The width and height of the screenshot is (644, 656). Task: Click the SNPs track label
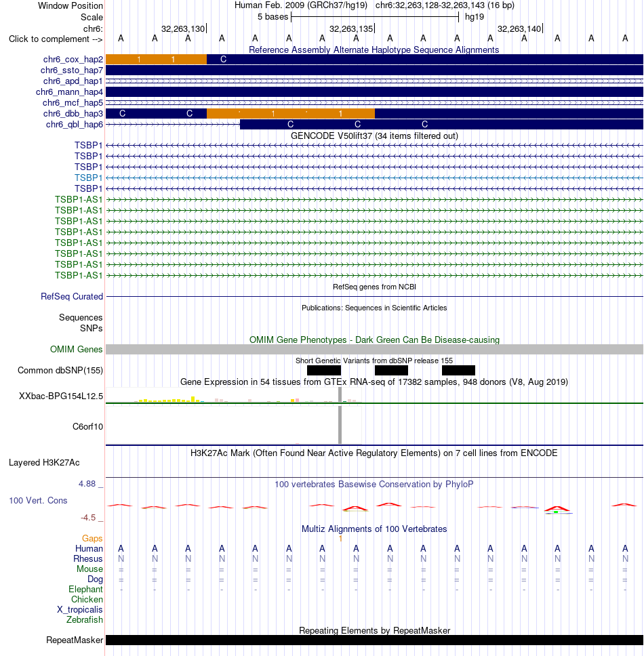point(92,329)
